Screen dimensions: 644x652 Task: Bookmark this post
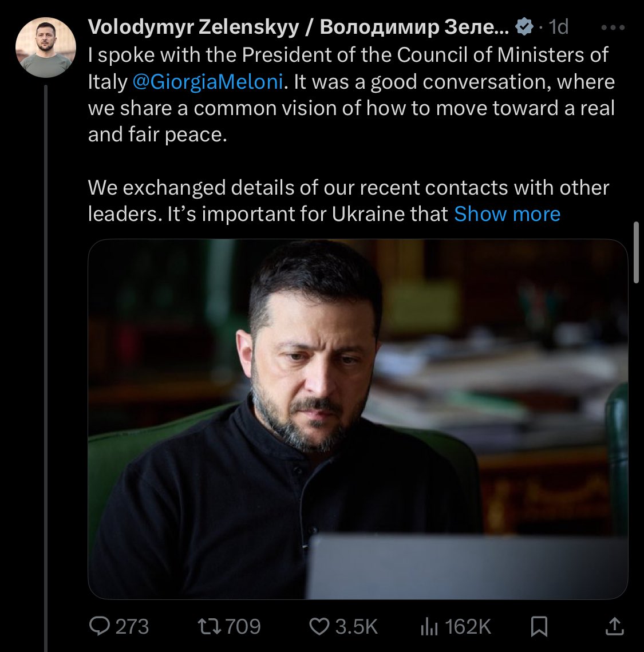pyautogui.click(x=539, y=626)
